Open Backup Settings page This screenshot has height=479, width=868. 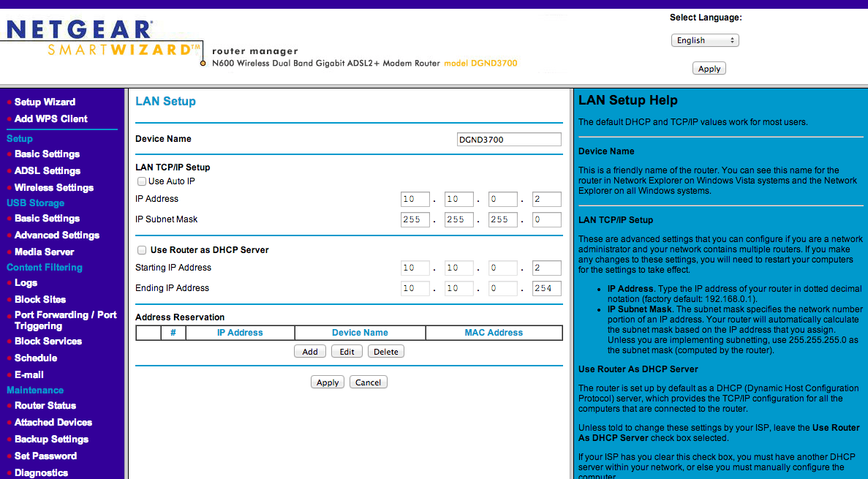tap(51, 439)
